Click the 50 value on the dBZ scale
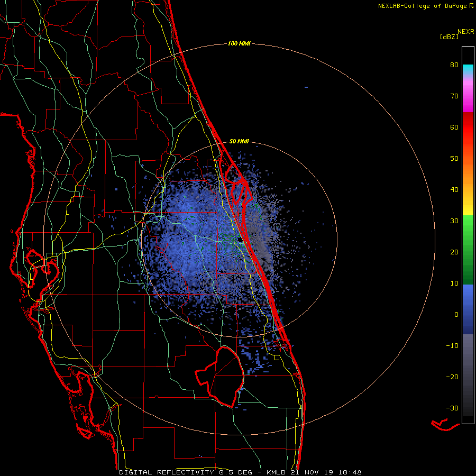476x476 pixels. click(x=454, y=159)
